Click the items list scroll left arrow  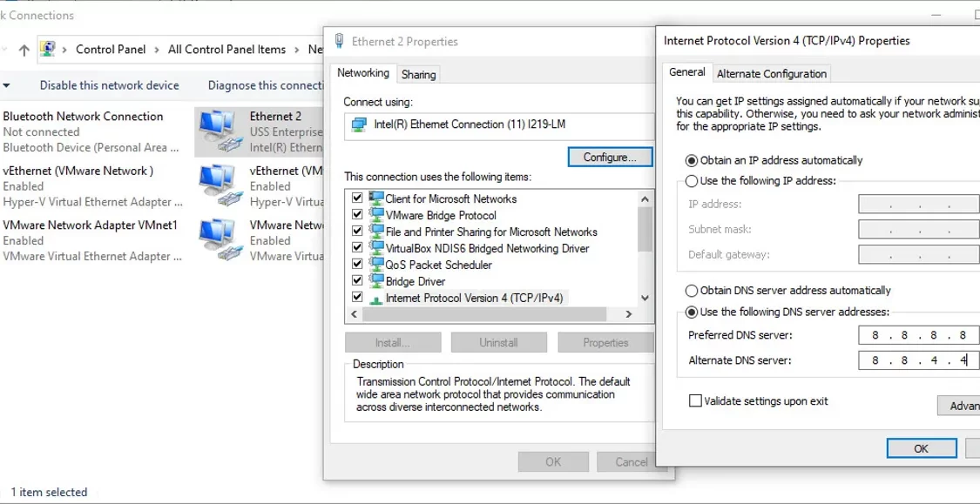point(354,314)
